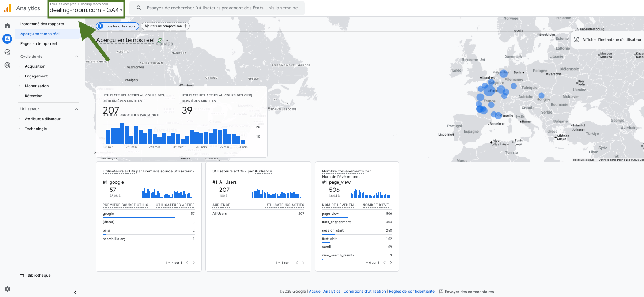Open Utilisateurs actifs metric dropdown in Audience card
This screenshot has width=644, height=297.
[x=229, y=171]
